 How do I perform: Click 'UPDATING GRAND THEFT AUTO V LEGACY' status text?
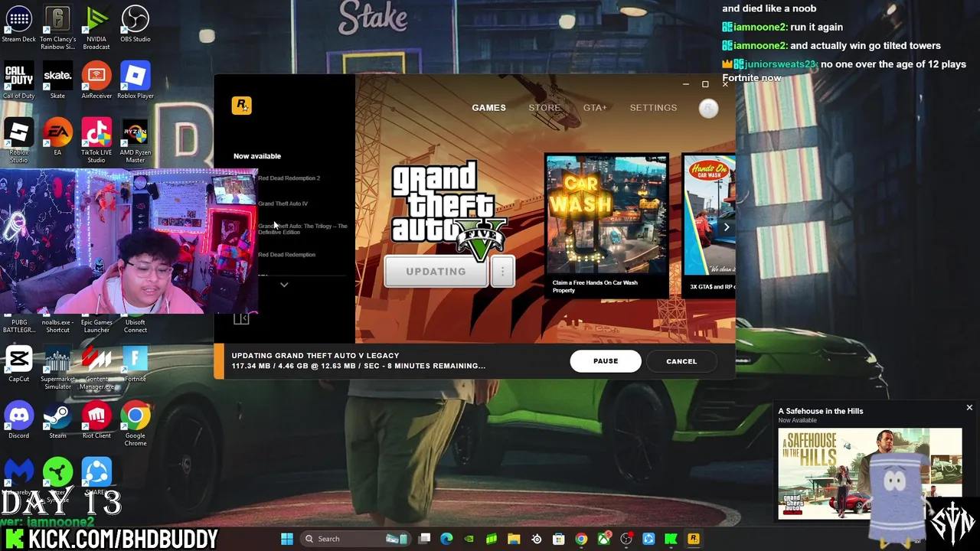315,356
